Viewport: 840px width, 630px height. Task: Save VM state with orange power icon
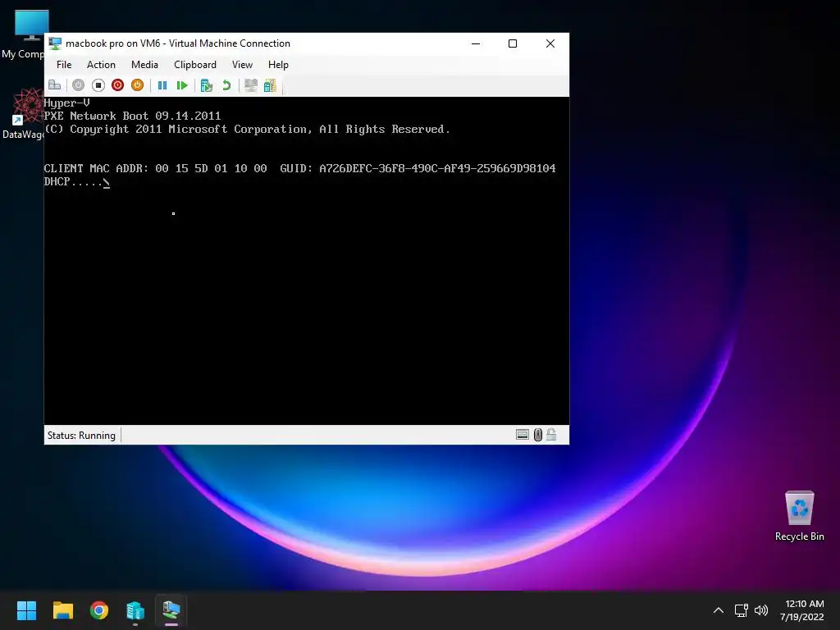(137, 85)
